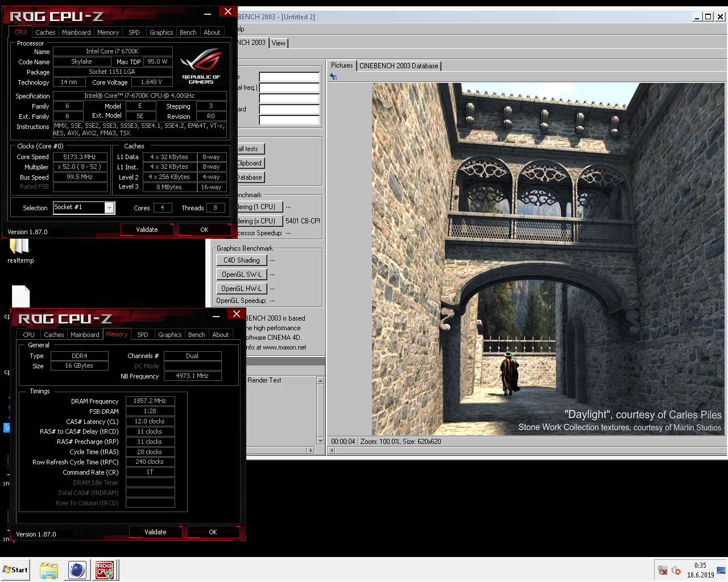Click the rendered Daylight picture
Screen dimensions: 728x582
548,259
